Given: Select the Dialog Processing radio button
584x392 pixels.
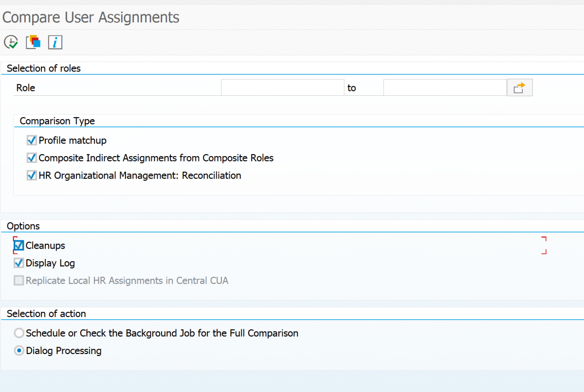Looking at the screenshot, I should click(x=18, y=350).
